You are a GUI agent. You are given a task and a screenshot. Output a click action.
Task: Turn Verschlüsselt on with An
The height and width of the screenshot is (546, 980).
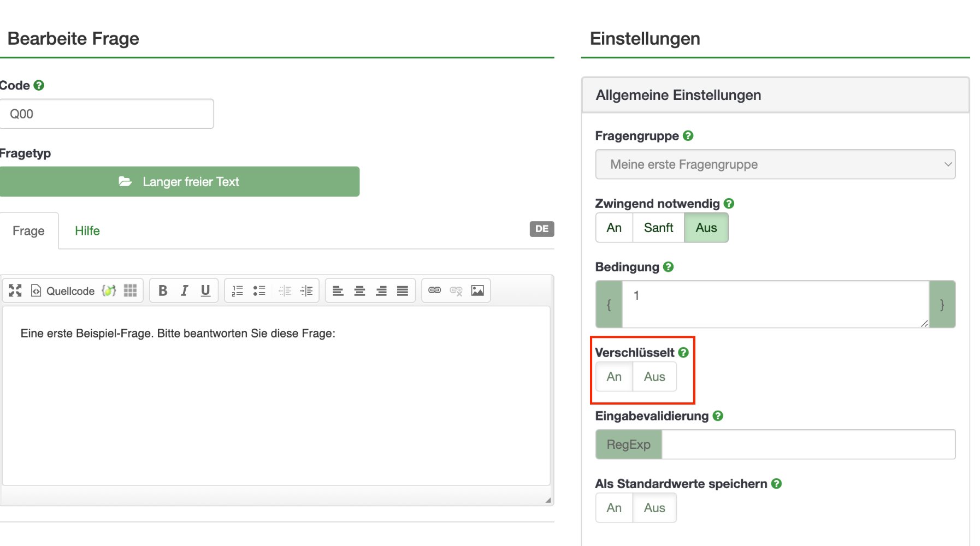pos(614,377)
